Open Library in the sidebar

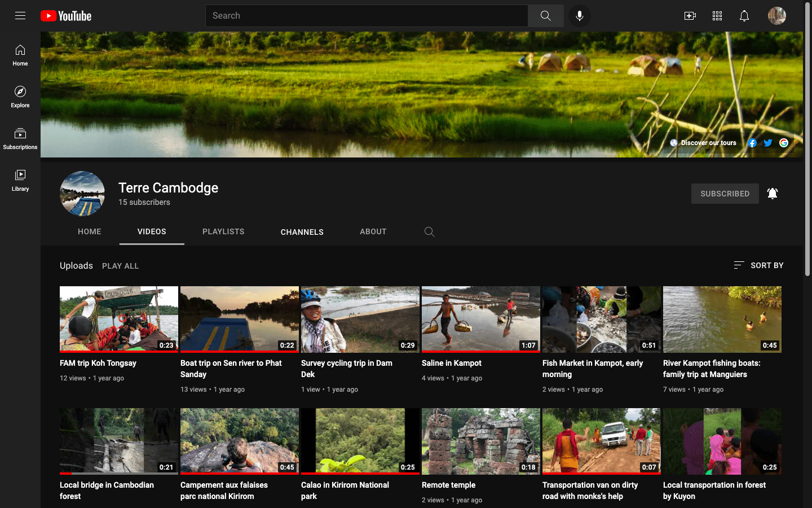tap(20, 181)
